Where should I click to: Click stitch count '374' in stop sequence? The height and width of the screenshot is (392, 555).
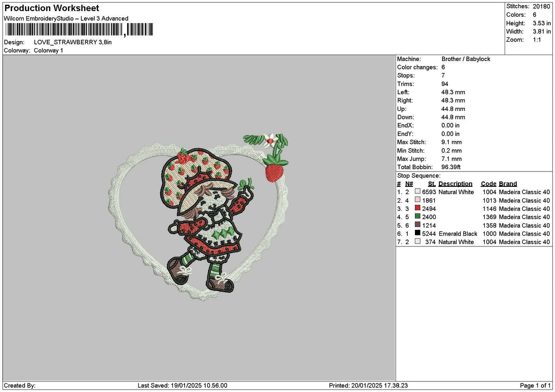click(x=431, y=242)
